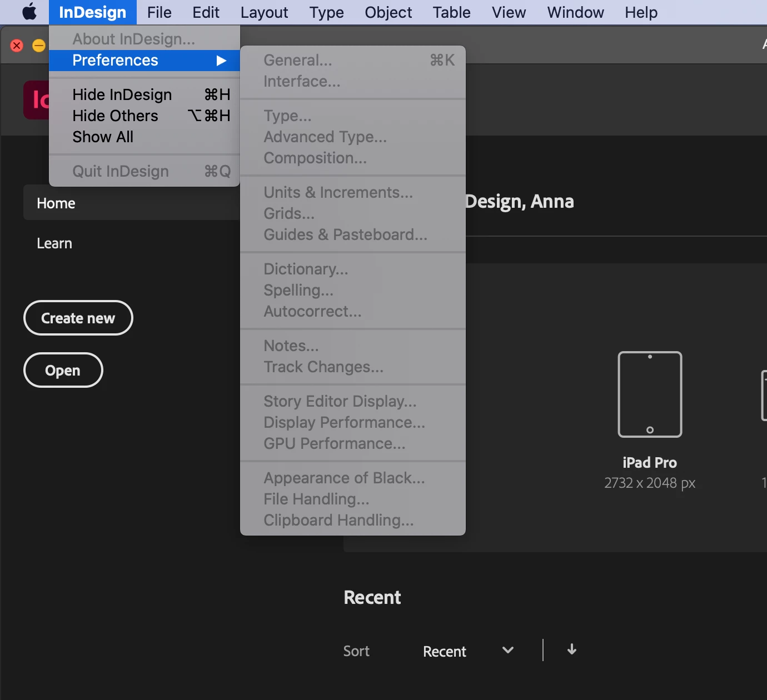Open the Window menu
The width and height of the screenshot is (767, 700).
click(x=575, y=12)
